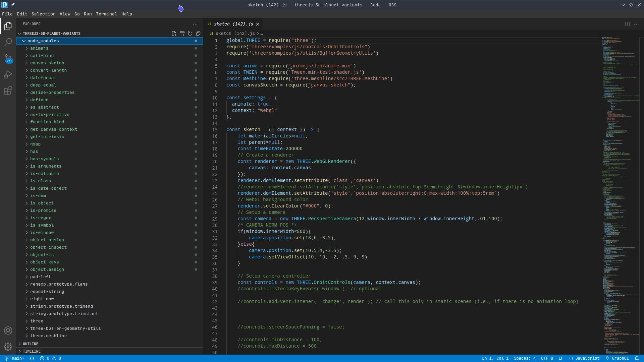Open the Source Control view
Screen dimensions: 644x362
(x=8, y=58)
